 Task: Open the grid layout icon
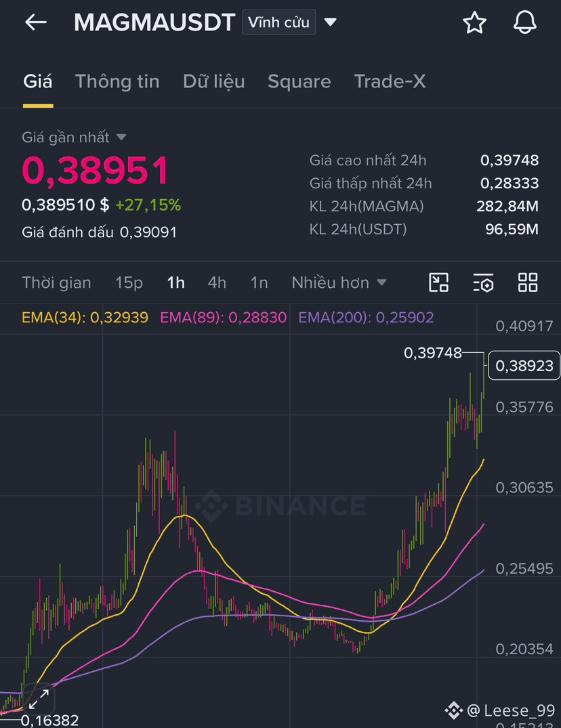(x=528, y=282)
